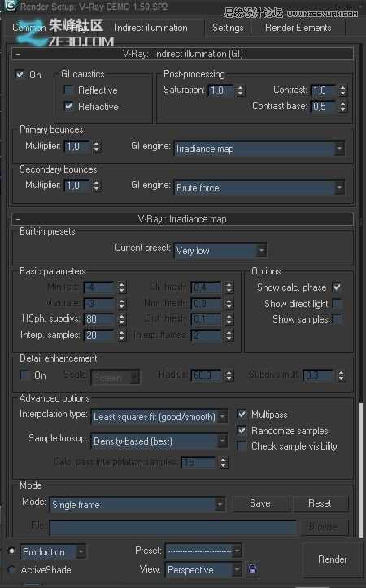This screenshot has height=588, width=366.
Task: Uncheck Refractive GI caustics
Action: point(68,106)
